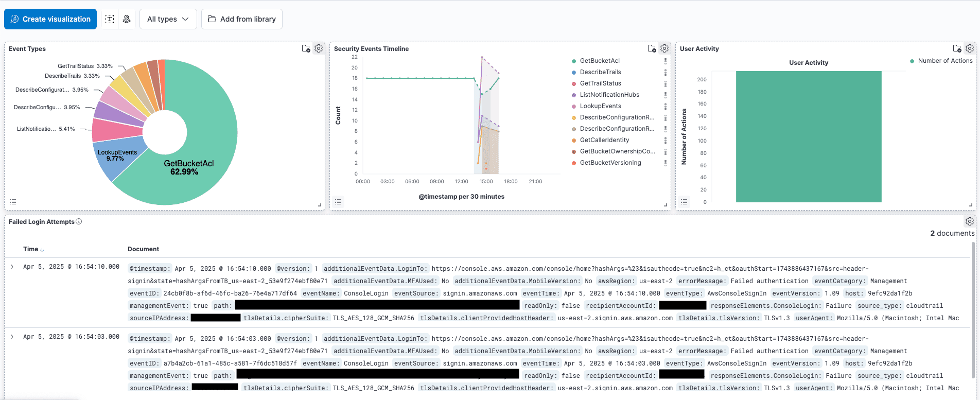The image size is (980, 400).
Task: Add a text panel via toolbar icon
Action: click(110, 19)
